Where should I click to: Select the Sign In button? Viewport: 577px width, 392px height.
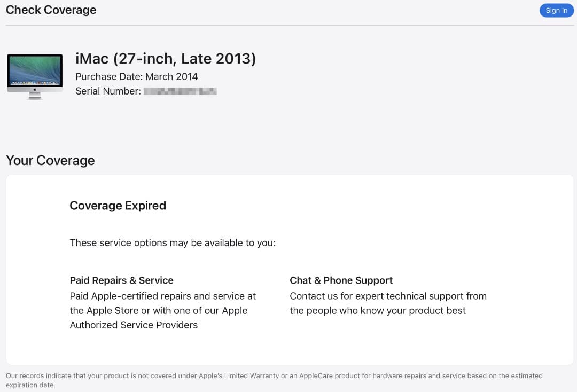[556, 10]
